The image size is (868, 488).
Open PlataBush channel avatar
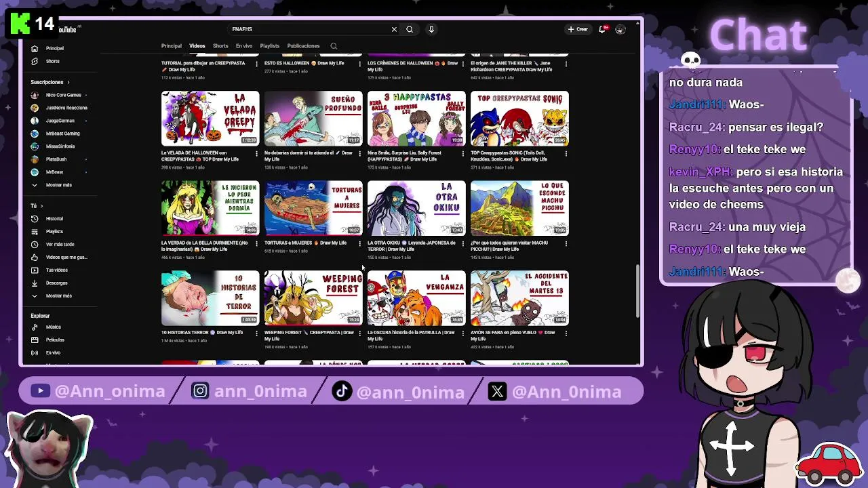tap(35, 159)
